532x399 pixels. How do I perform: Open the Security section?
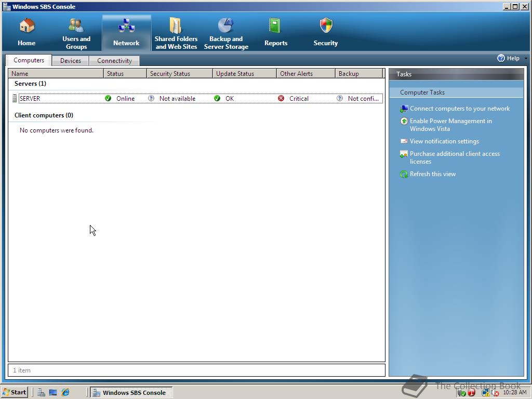point(326,33)
